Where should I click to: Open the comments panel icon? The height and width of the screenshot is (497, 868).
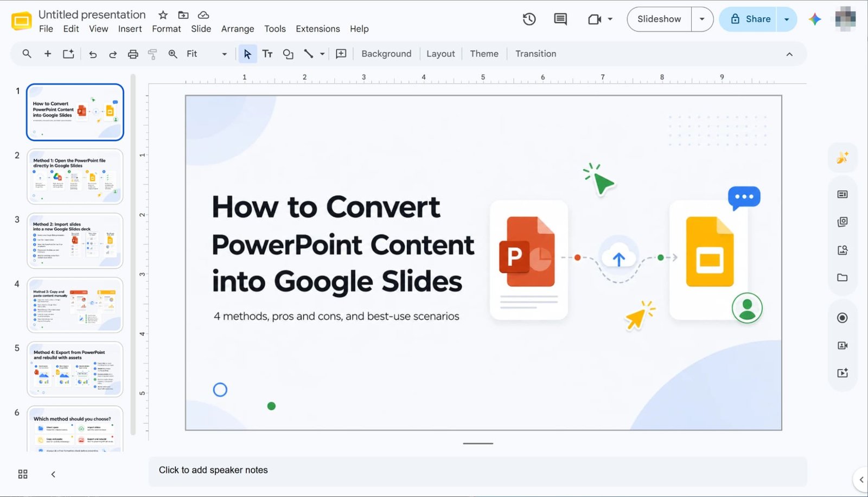point(560,19)
